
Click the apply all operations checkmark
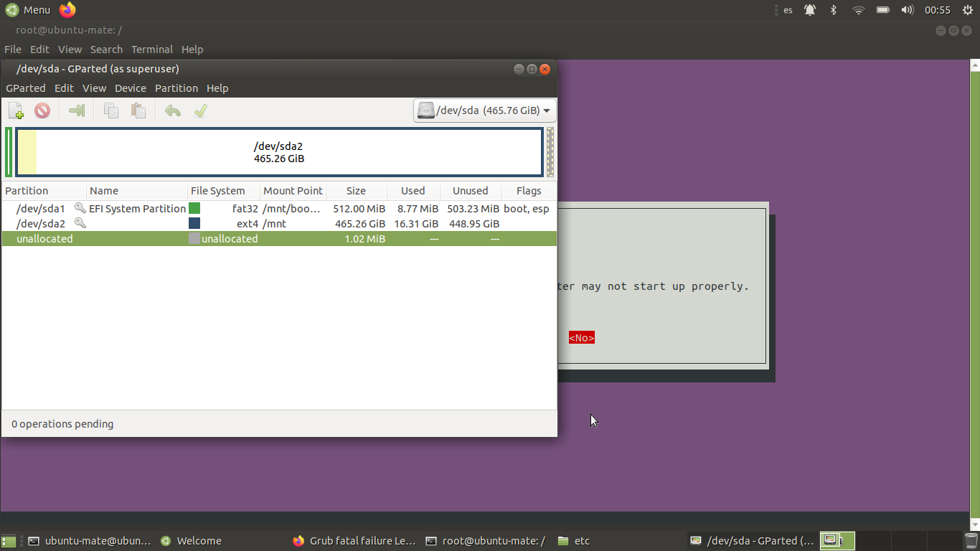coord(200,110)
